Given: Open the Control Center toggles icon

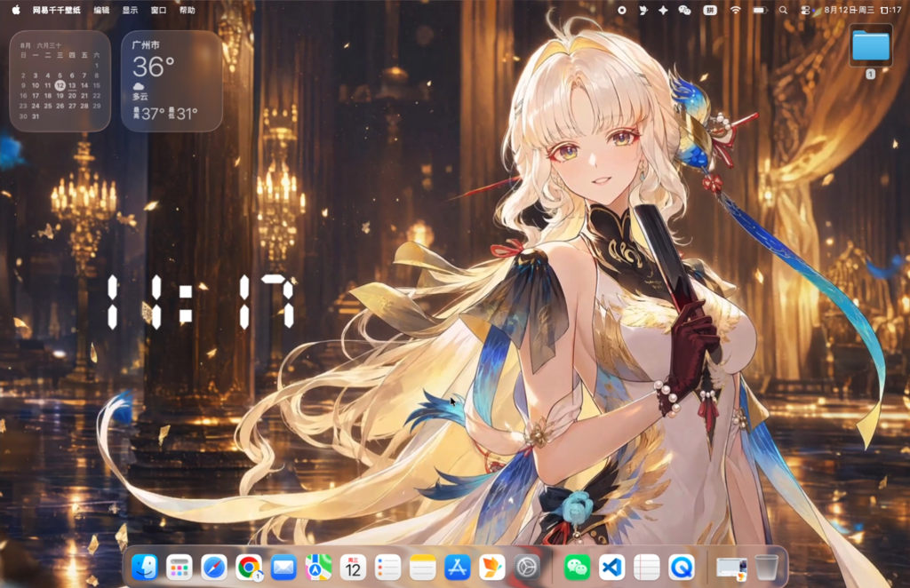Looking at the screenshot, I should tap(805, 10).
